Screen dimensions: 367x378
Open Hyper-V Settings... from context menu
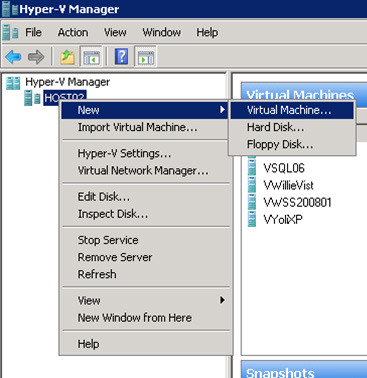coord(145,153)
